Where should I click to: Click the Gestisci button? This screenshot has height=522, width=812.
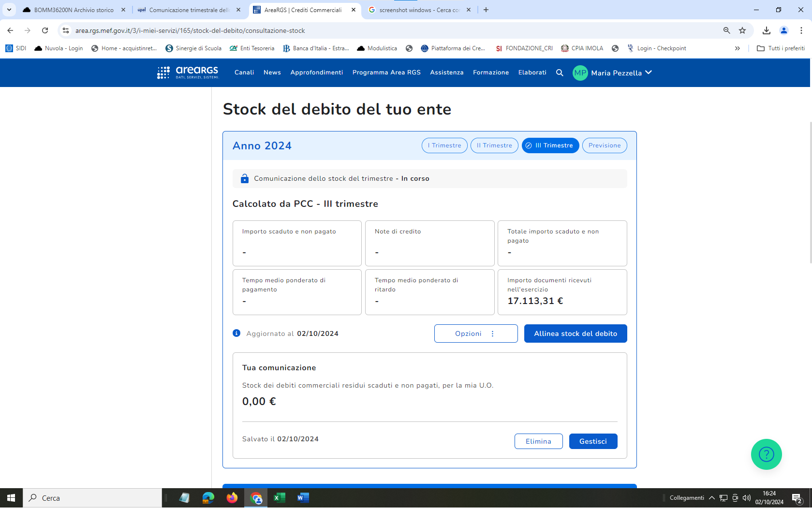593,441
